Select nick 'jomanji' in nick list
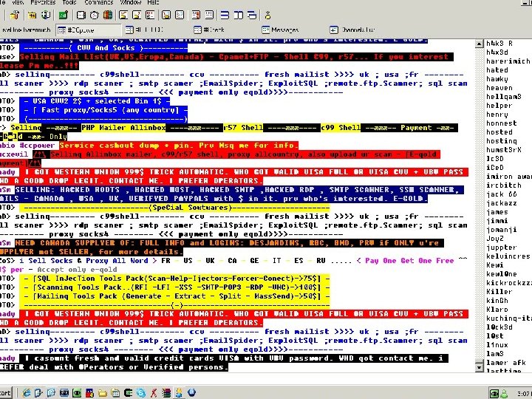The width and height of the screenshot is (532, 399). pyautogui.click(x=502, y=230)
